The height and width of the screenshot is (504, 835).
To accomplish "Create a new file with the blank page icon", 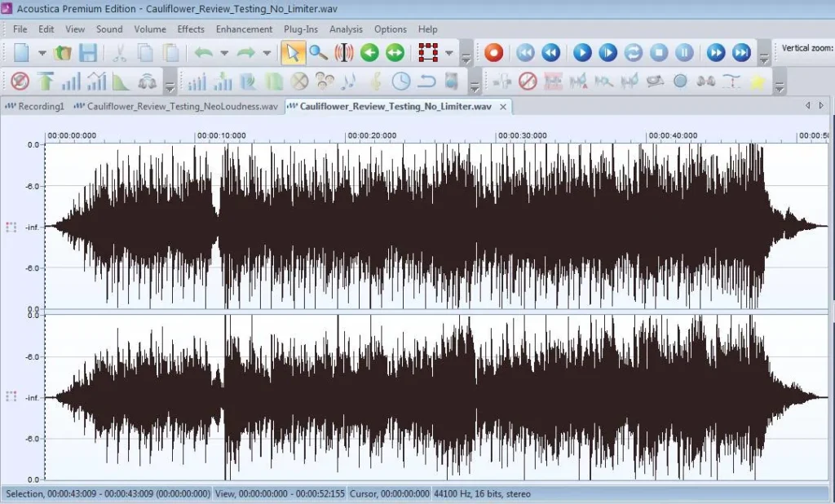I will 21,53.
